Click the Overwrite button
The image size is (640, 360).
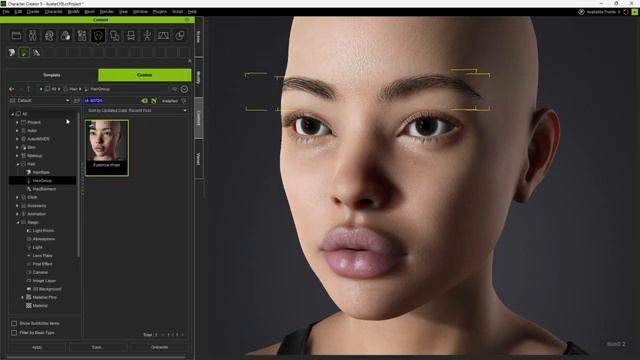click(159, 347)
